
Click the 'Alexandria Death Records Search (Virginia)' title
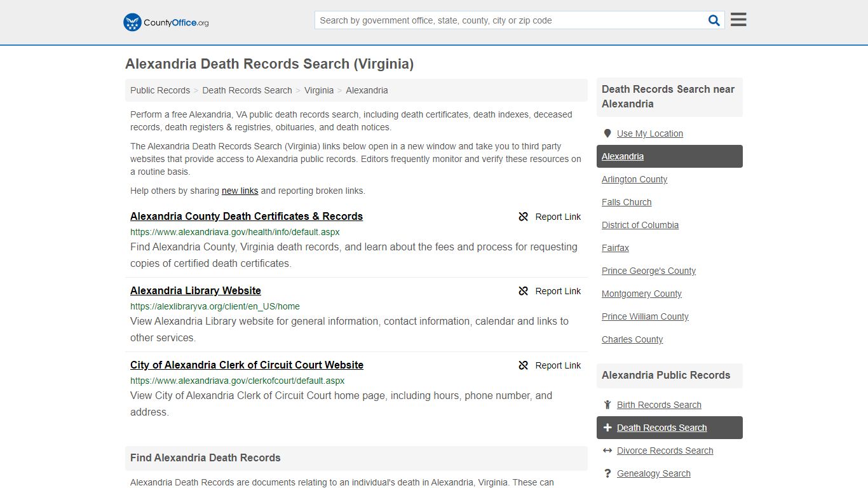click(269, 64)
